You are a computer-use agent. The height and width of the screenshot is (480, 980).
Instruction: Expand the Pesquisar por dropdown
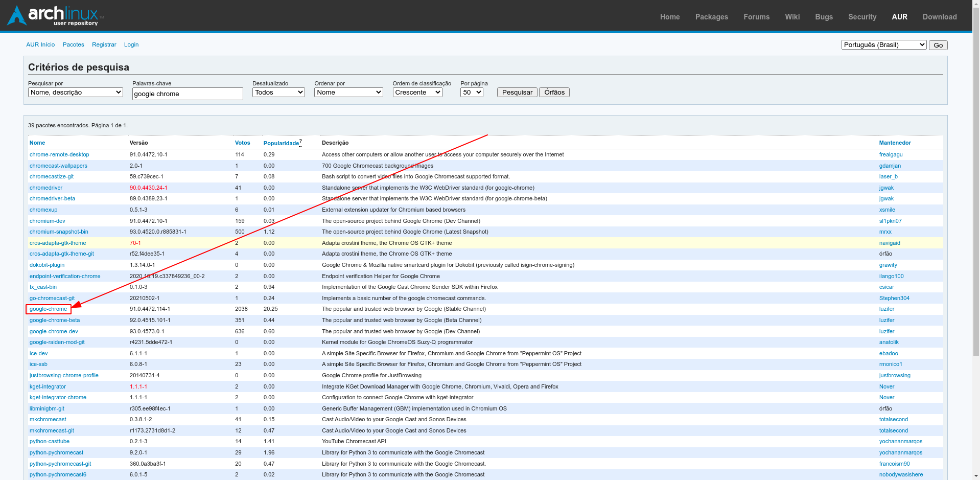click(x=76, y=93)
